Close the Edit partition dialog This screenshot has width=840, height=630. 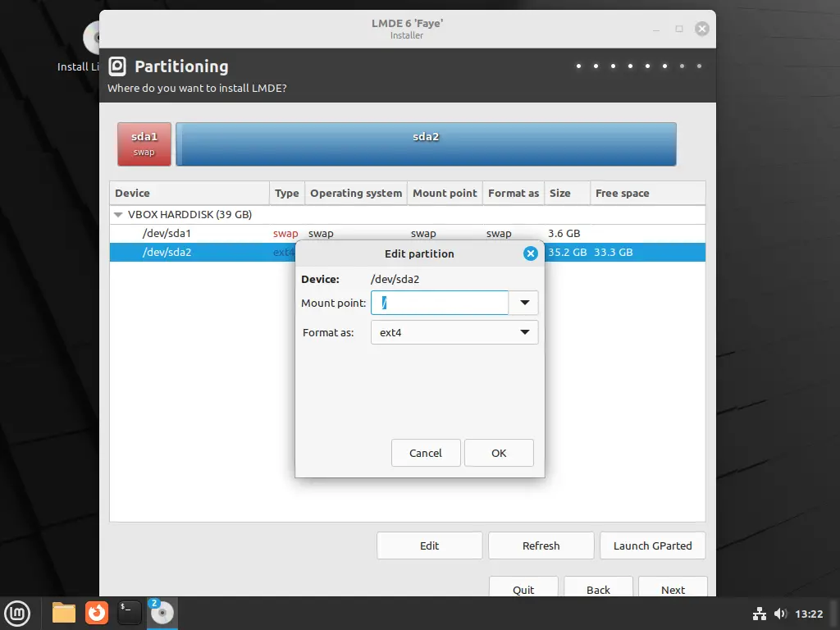pos(531,253)
